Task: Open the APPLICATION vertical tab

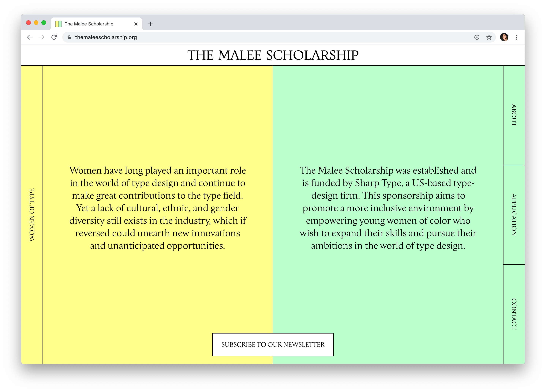Action: [x=514, y=215]
